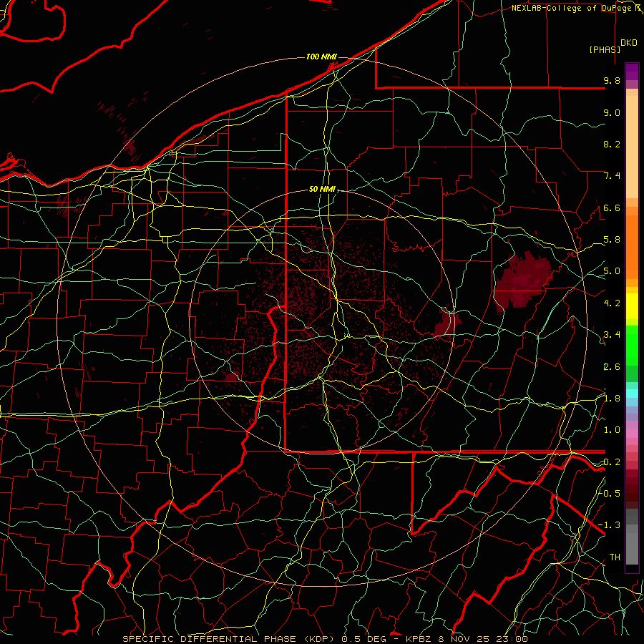This screenshot has width=644, height=644.
Task: Click the 4.2 legend value
Action: click(612, 303)
